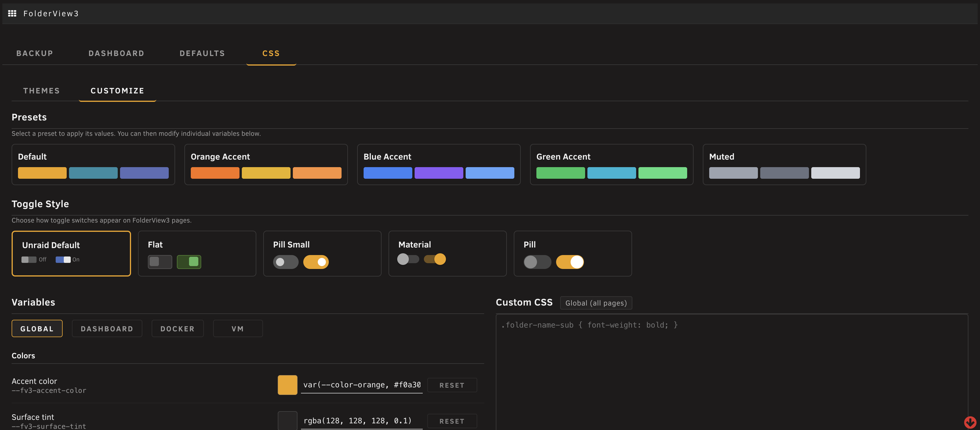Click the Flat style green on toggle preview
This screenshot has height=430, width=980.
(189, 262)
